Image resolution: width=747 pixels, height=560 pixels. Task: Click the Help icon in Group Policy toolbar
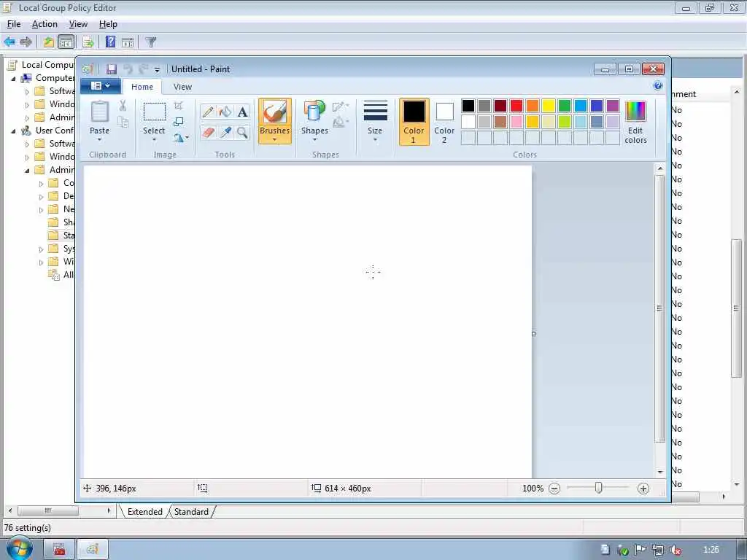pyautogui.click(x=111, y=42)
